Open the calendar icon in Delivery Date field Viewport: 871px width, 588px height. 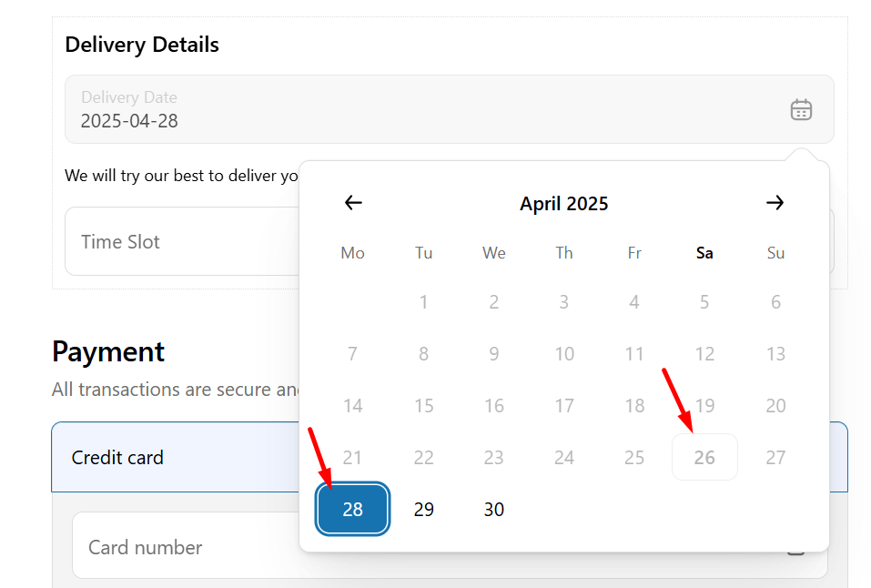click(x=801, y=109)
